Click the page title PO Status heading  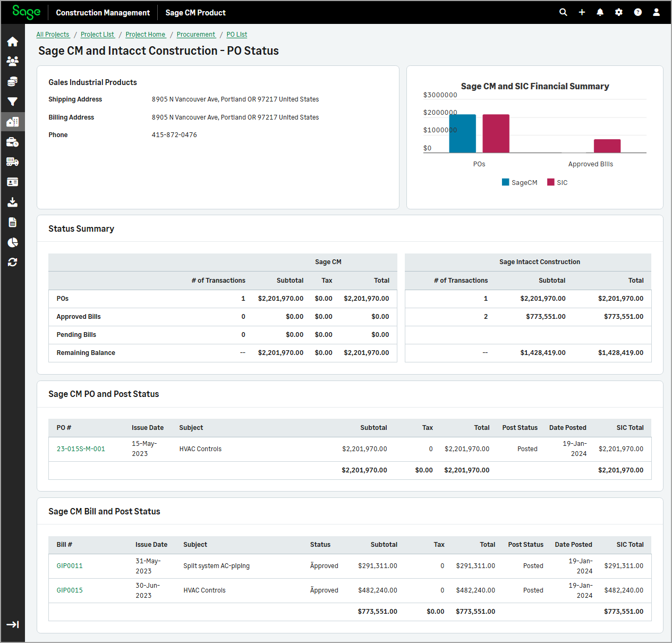coord(158,51)
